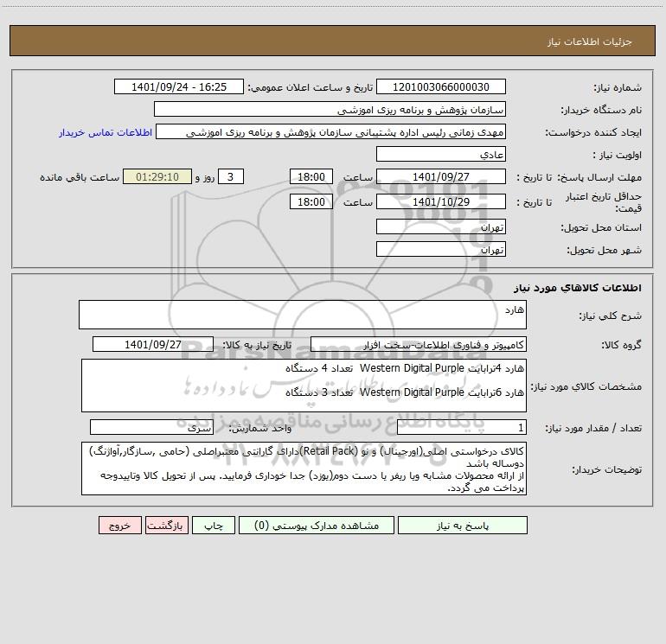
Task: Click the header 'جزئیات اطلاعات نیاز'
Action: point(590,41)
